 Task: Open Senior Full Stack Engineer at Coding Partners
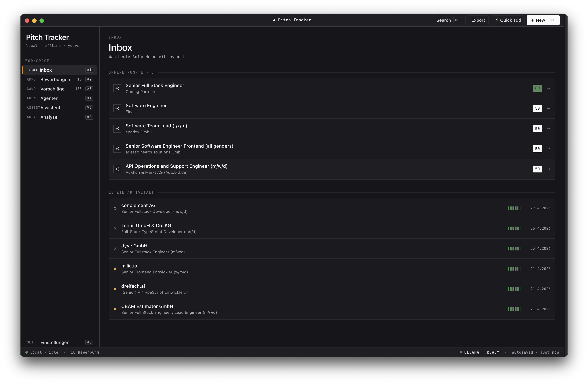[332, 88]
